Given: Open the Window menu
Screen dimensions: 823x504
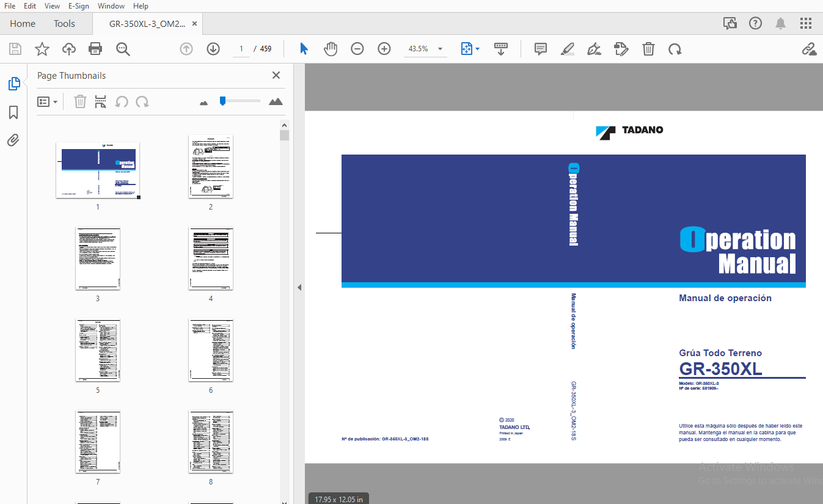Looking at the screenshot, I should 111,5.
